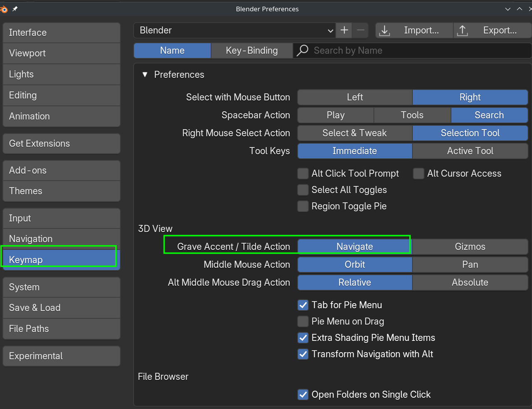Remove keymap preset with minus icon

[360, 30]
